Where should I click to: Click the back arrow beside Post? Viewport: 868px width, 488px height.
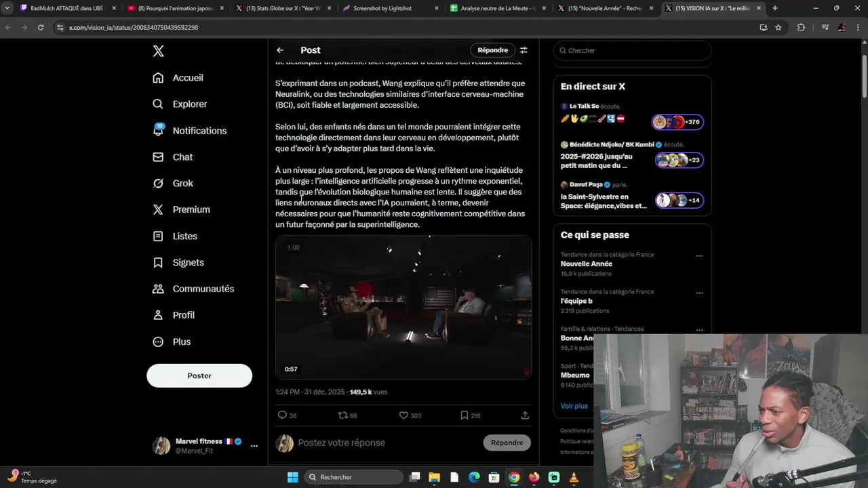point(280,50)
